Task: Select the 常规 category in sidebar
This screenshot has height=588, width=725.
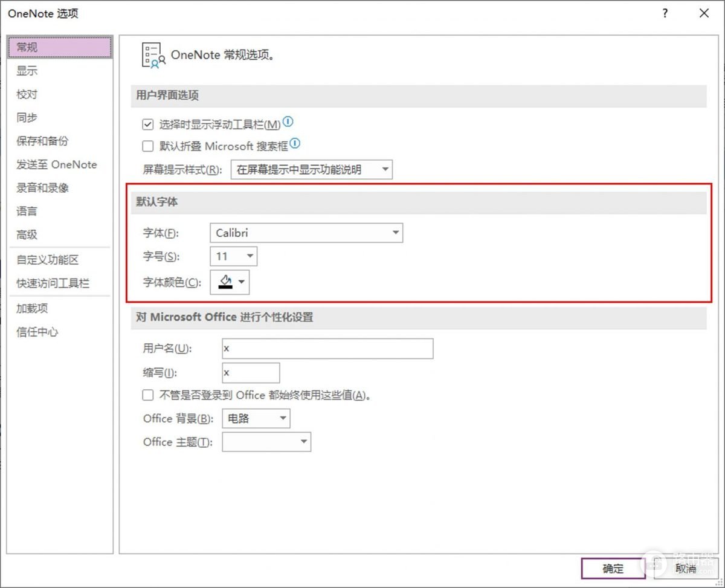Action: [x=60, y=47]
